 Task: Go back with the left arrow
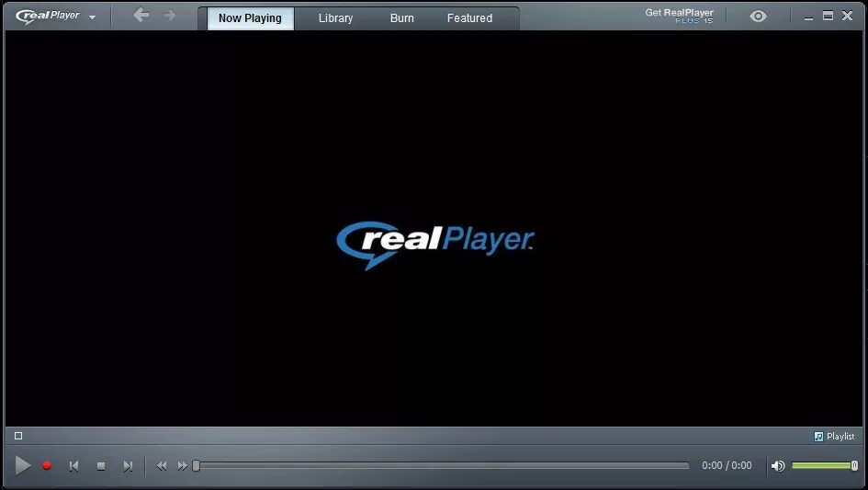point(141,15)
